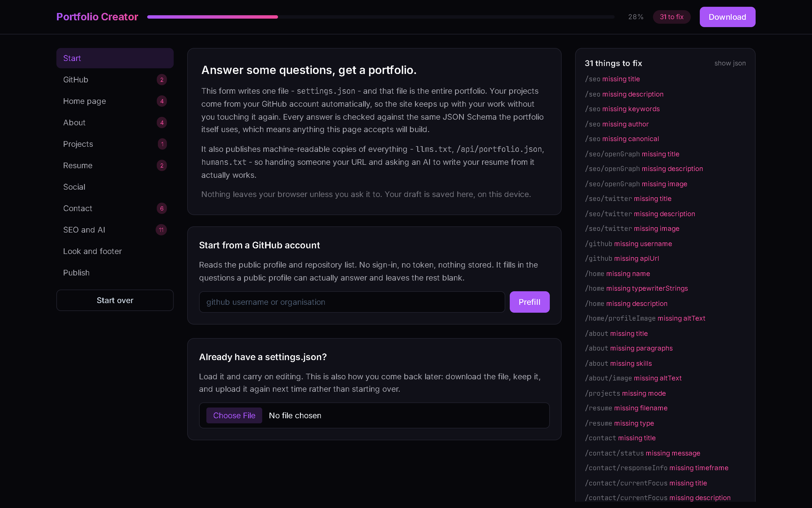Click '/github missing apiUrl' issue
The height and width of the screenshot is (508, 812).
(622, 258)
